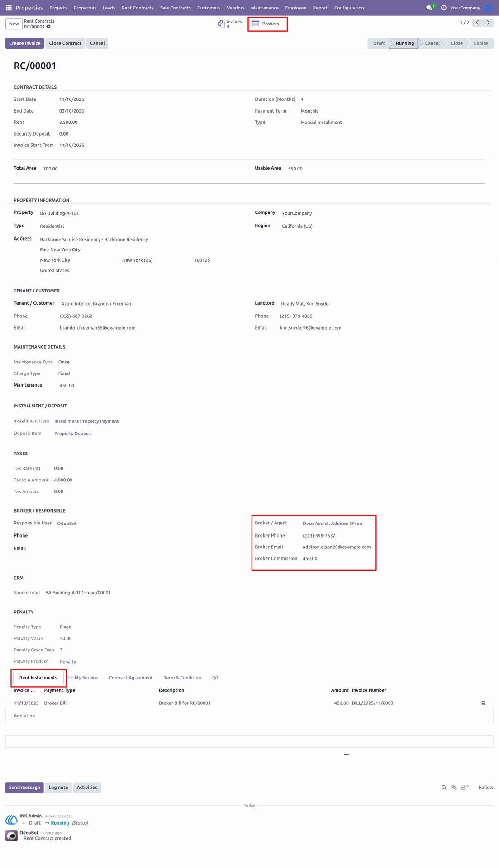The height and width of the screenshot is (868, 499).
Task: Open the Invoices smart button
Action: point(230,24)
